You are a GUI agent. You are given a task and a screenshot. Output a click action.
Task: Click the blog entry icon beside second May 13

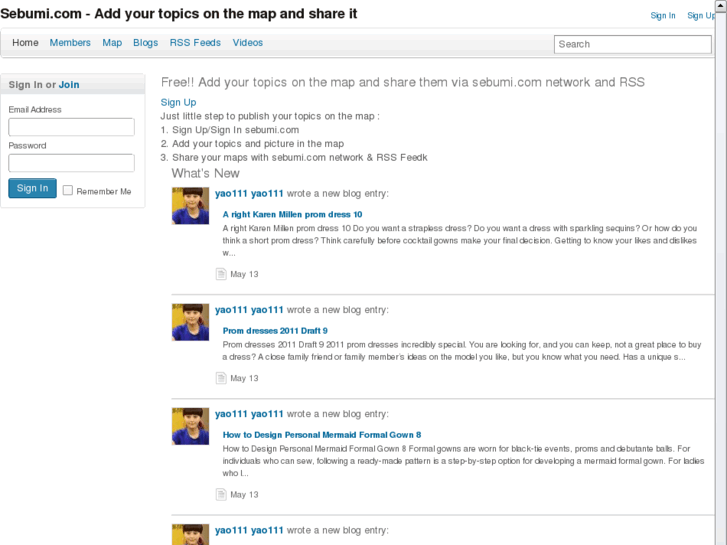(x=222, y=378)
